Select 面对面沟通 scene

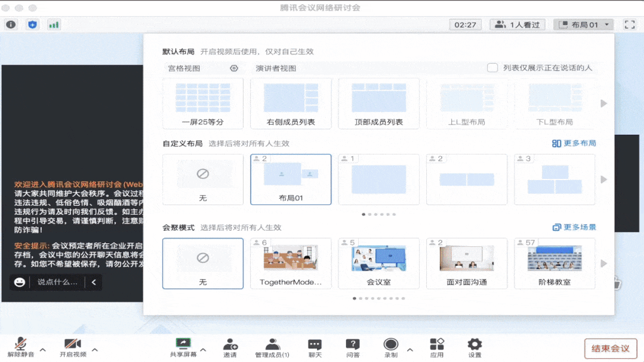(x=467, y=264)
